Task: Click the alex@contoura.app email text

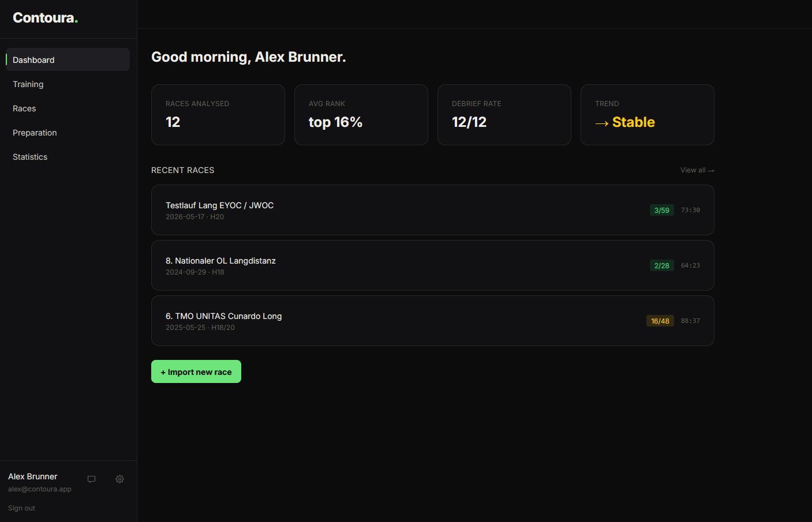Action: pos(40,489)
